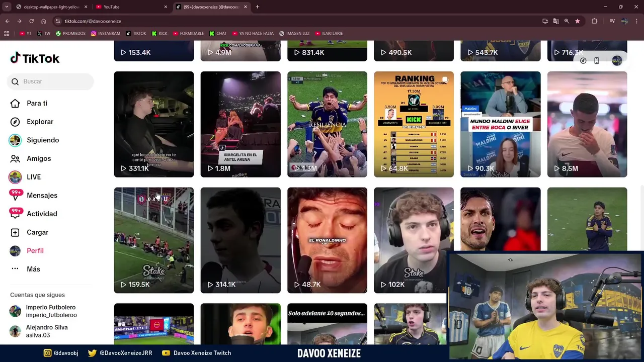Open the media controls icon
The image size is (644, 362).
point(612,21)
